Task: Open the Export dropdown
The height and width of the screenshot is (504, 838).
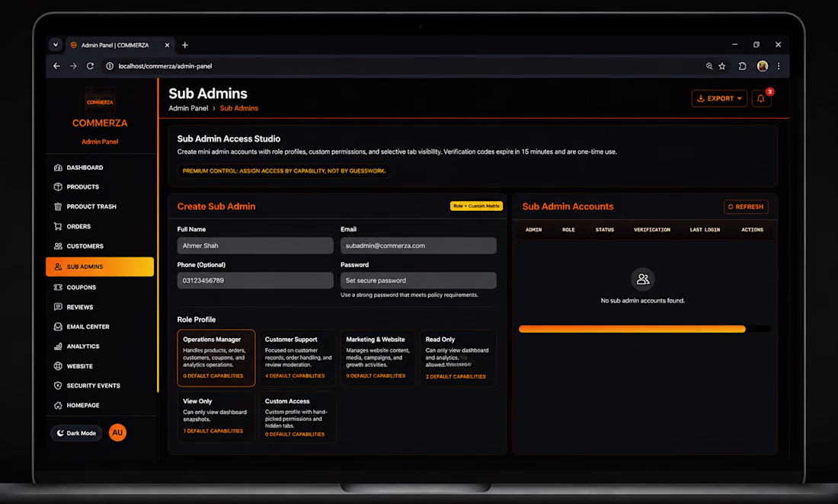Action: coord(719,99)
